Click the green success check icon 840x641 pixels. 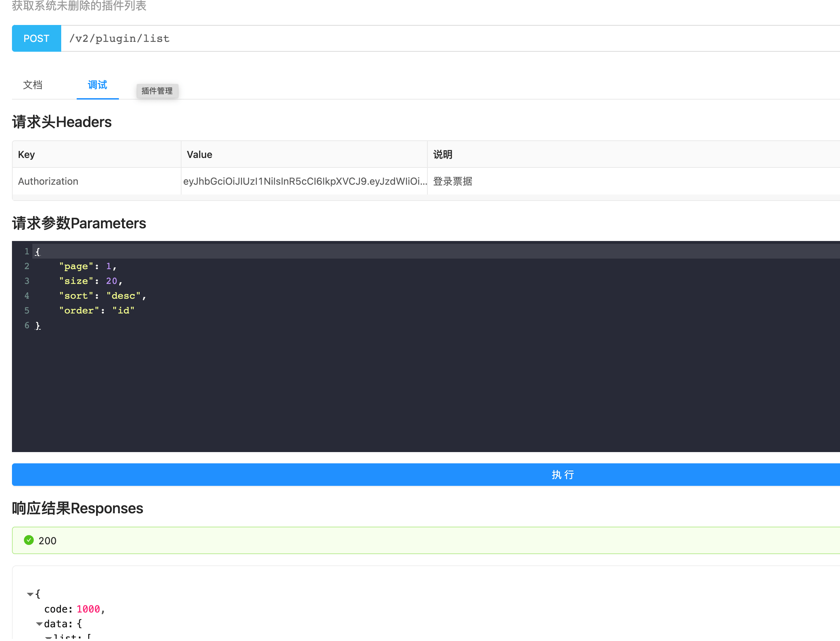click(x=28, y=540)
